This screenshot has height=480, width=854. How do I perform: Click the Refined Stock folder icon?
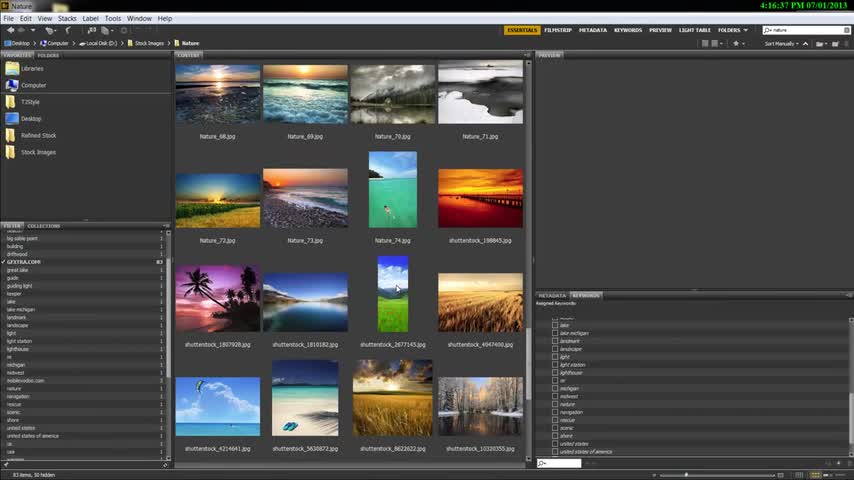pos(12,135)
